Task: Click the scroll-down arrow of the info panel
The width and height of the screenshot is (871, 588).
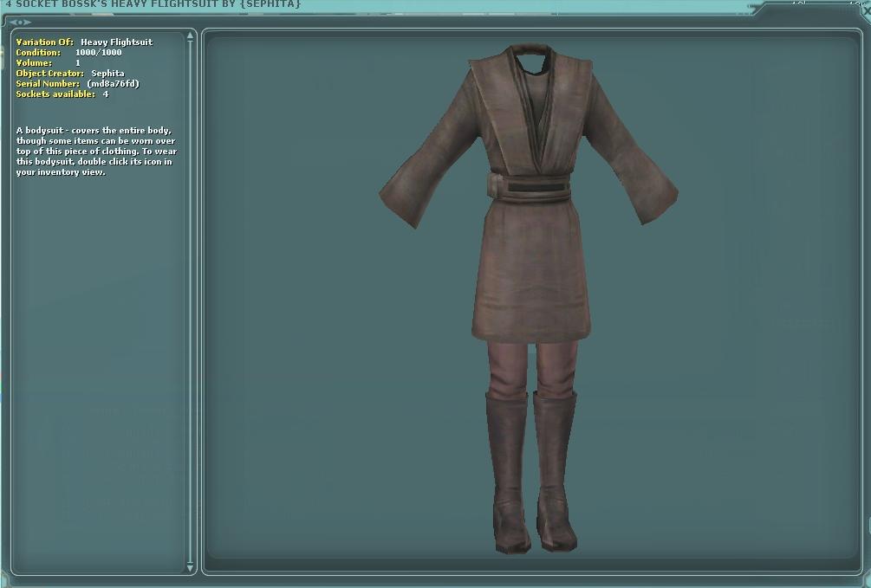Action: (x=190, y=568)
